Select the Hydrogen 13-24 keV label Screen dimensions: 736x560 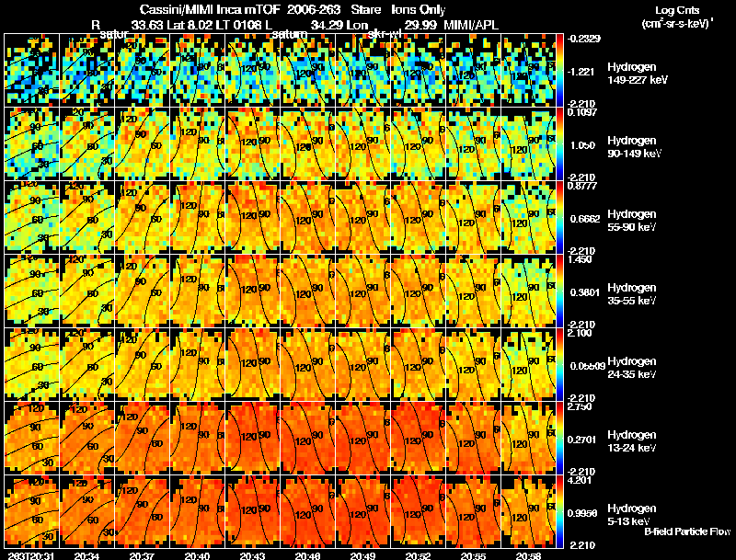(x=632, y=441)
